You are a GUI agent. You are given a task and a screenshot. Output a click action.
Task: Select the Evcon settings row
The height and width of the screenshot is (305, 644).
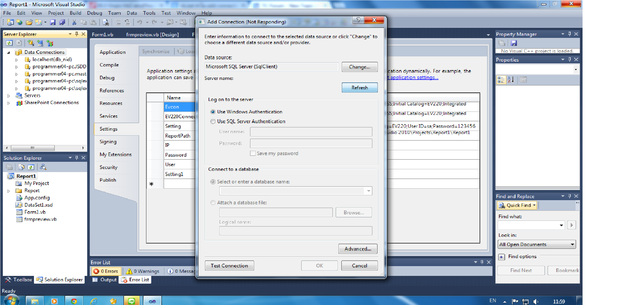(180, 107)
